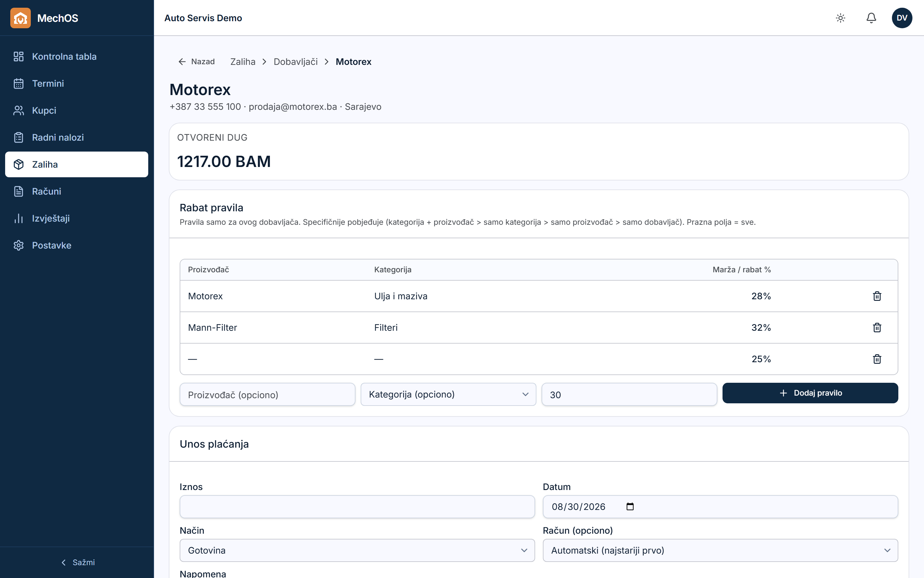
Task: Open Računi in the sidebar
Action: tap(76, 191)
